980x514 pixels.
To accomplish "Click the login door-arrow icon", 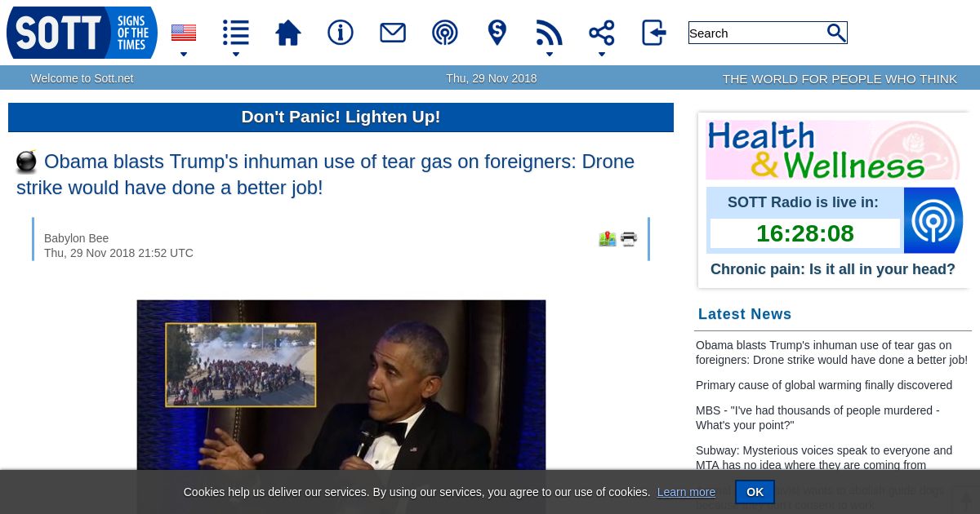I will pyautogui.click(x=654, y=33).
